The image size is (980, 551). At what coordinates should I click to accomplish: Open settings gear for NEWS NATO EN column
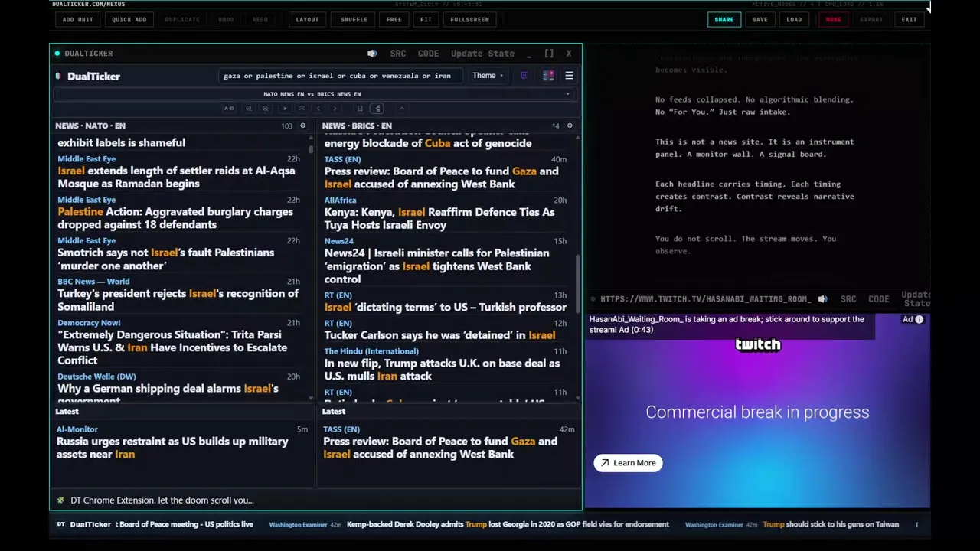(x=302, y=126)
